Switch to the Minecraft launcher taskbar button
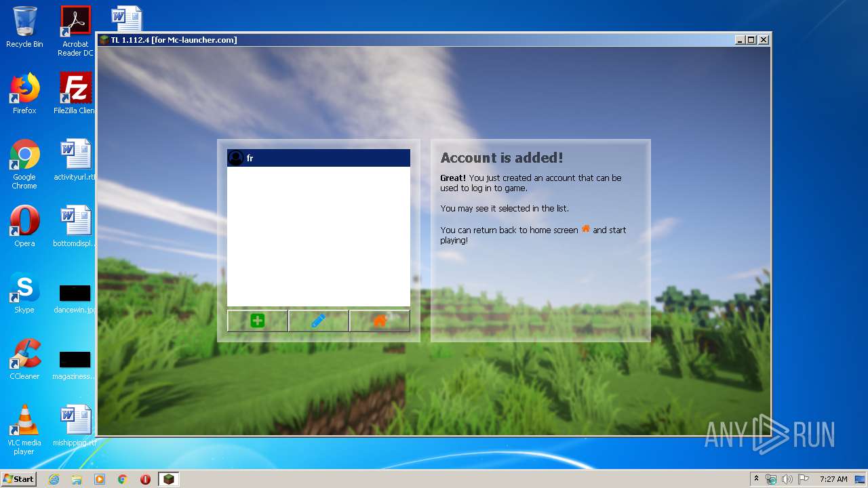This screenshot has height=488, width=868. [x=168, y=479]
